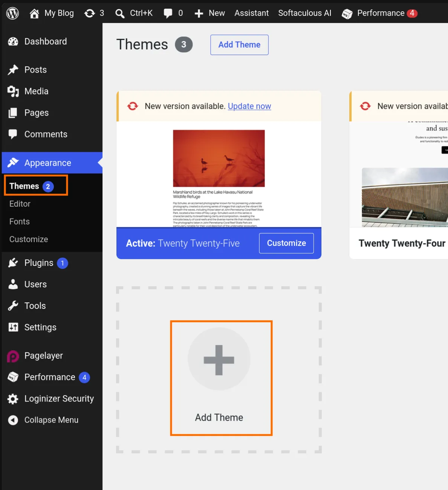448x490 pixels.
Task: Click the themes count badge showing 3
Action: 184,44
